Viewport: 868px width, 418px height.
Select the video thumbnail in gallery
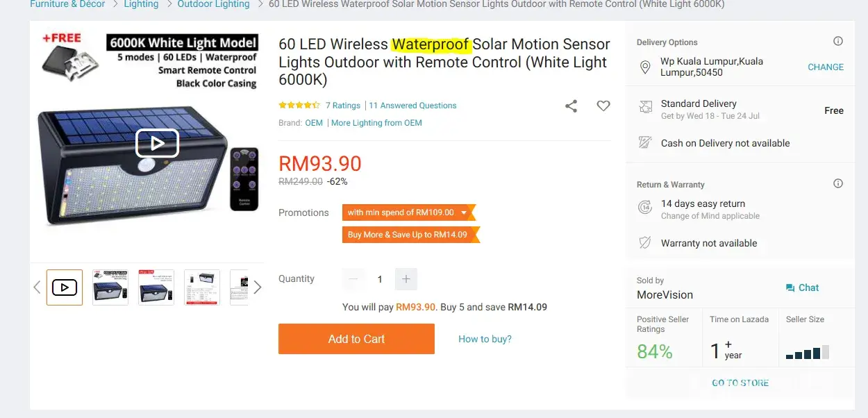click(x=65, y=287)
